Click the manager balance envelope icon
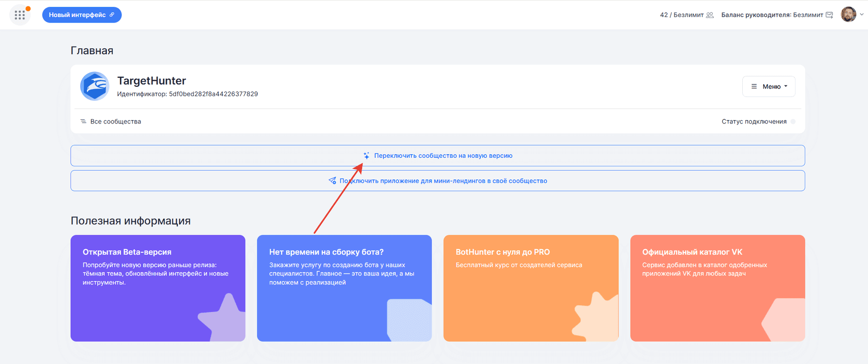The width and height of the screenshot is (868, 364). 829,15
